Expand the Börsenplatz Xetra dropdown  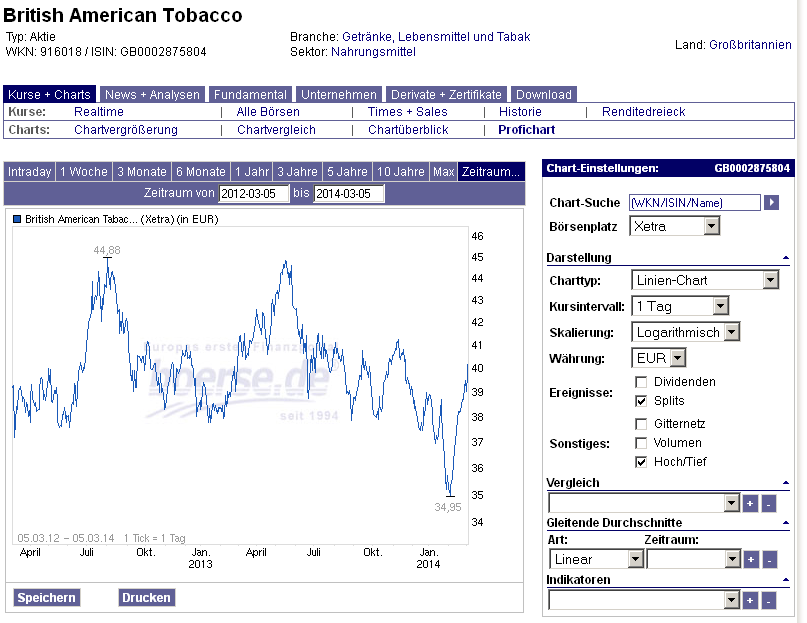(711, 227)
